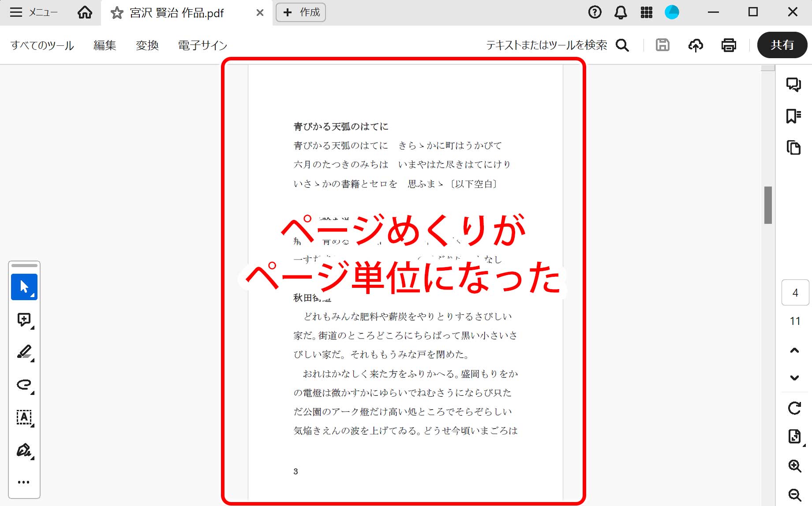
Task: Click the cloud upload icon
Action: (696, 45)
